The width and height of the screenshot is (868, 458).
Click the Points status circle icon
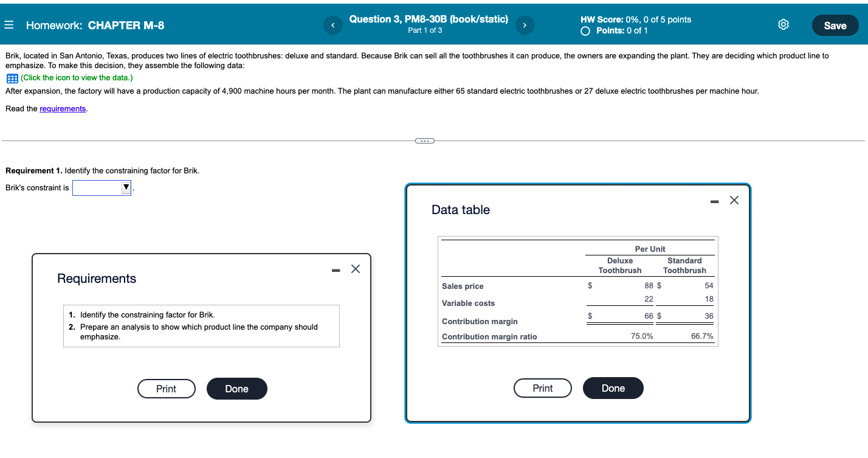[x=585, y=31]
